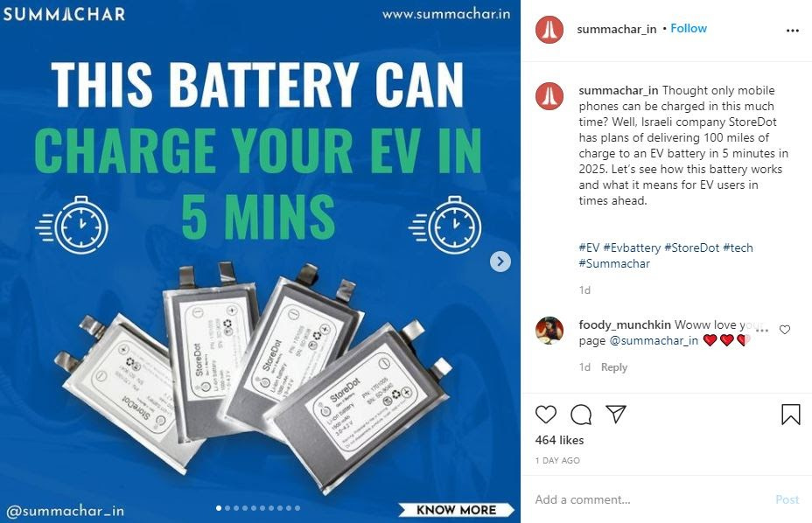Open the #StoreDot hashtag

point(691,248)
